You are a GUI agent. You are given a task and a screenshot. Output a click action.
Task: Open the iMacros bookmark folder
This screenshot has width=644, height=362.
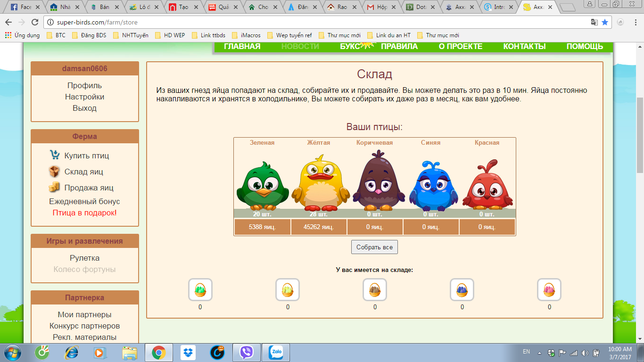coord(246,35)
